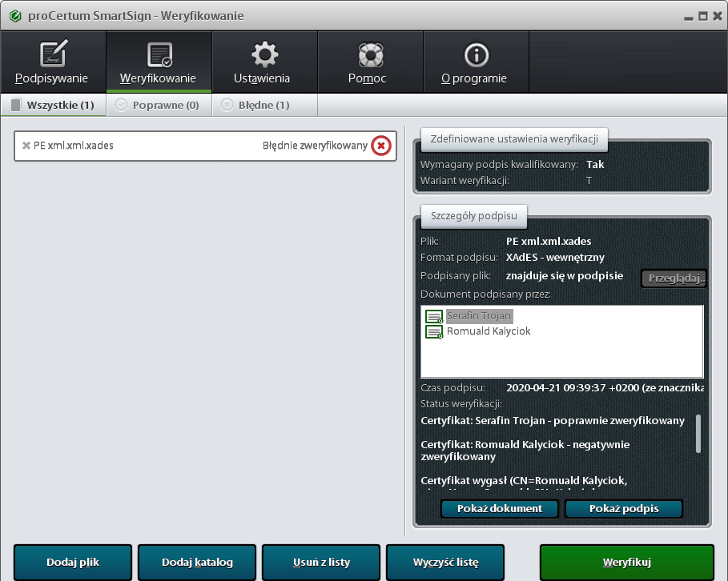The height and width of the screenshot is (581, 728).
Task: Click the red error status icon
Action: (x=381, y=146)
